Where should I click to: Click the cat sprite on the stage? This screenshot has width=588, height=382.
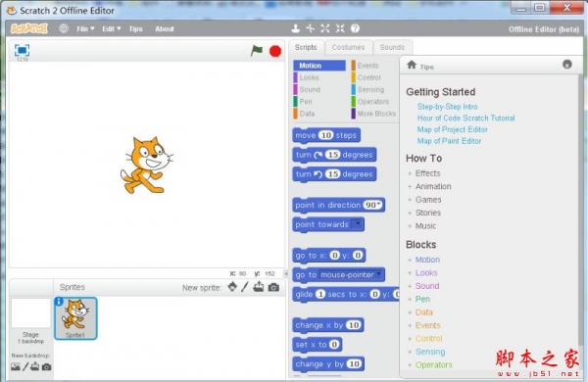point(147,165)
